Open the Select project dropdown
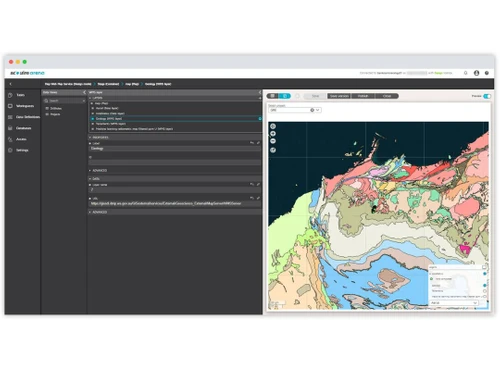This screenshot has height=375, width=500. coord(295,110)
